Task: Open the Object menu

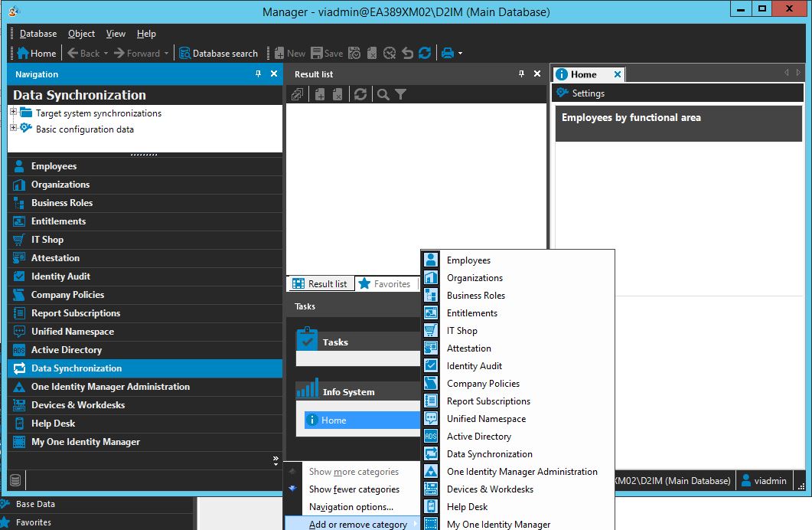Action: pyautogui.click(x=81, y=34)
